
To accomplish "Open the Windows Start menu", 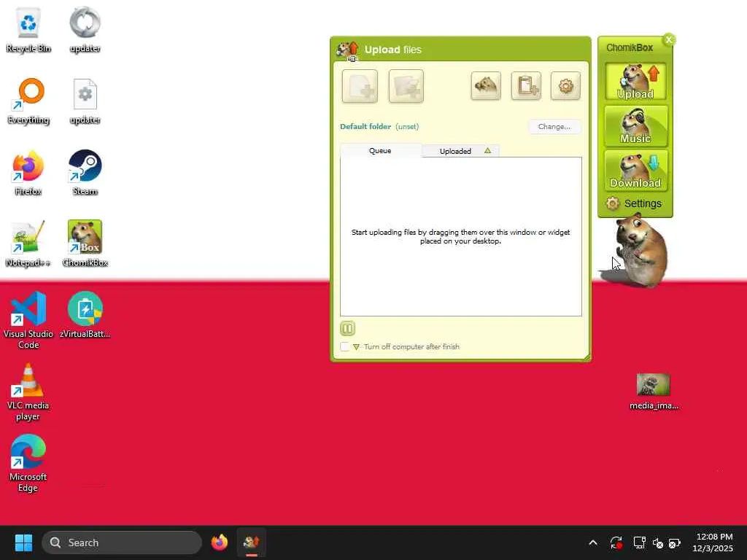I will (23, 542).
